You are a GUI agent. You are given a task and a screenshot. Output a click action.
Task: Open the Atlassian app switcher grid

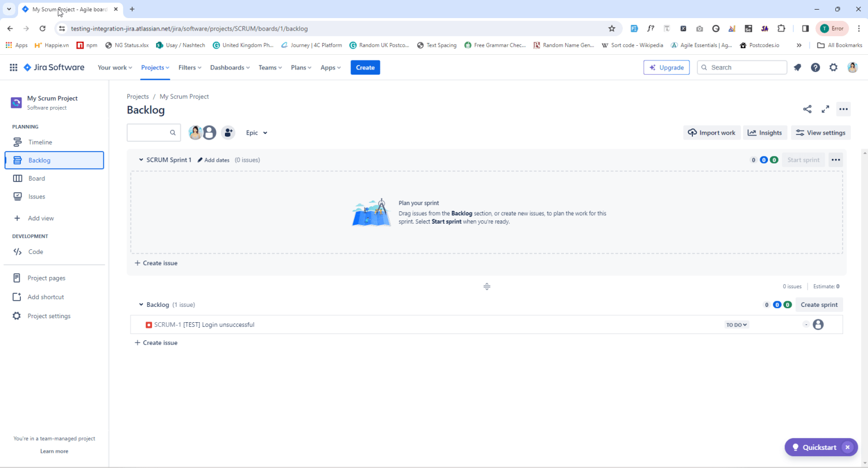pos(13,67)
